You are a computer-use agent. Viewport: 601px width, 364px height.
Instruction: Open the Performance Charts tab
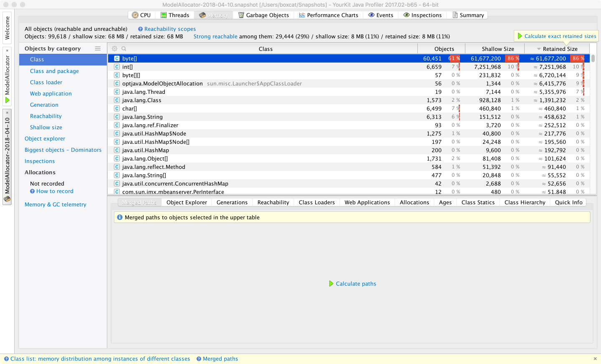coord(328,15)
